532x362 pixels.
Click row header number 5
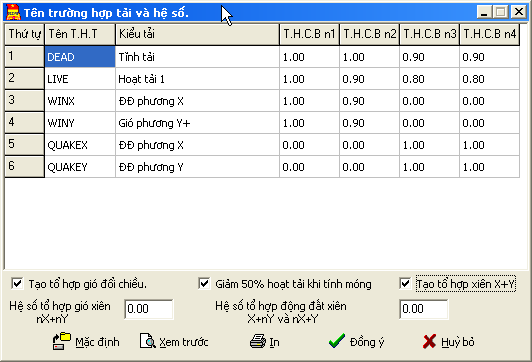coord(24,145)
